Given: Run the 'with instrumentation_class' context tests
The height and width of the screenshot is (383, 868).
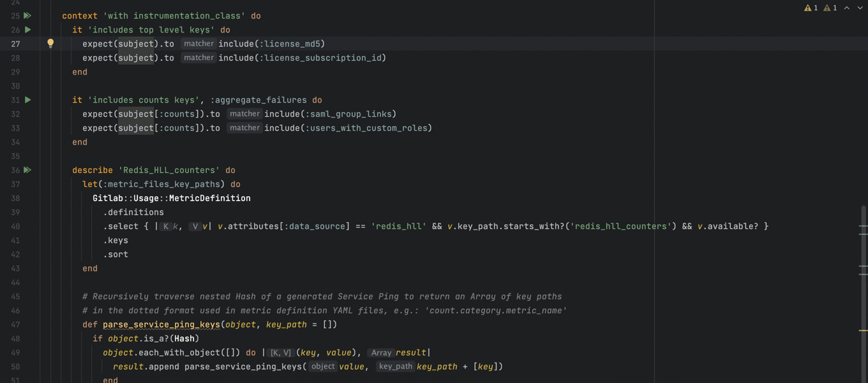Looking at the screenshot, I should [27, 16].
